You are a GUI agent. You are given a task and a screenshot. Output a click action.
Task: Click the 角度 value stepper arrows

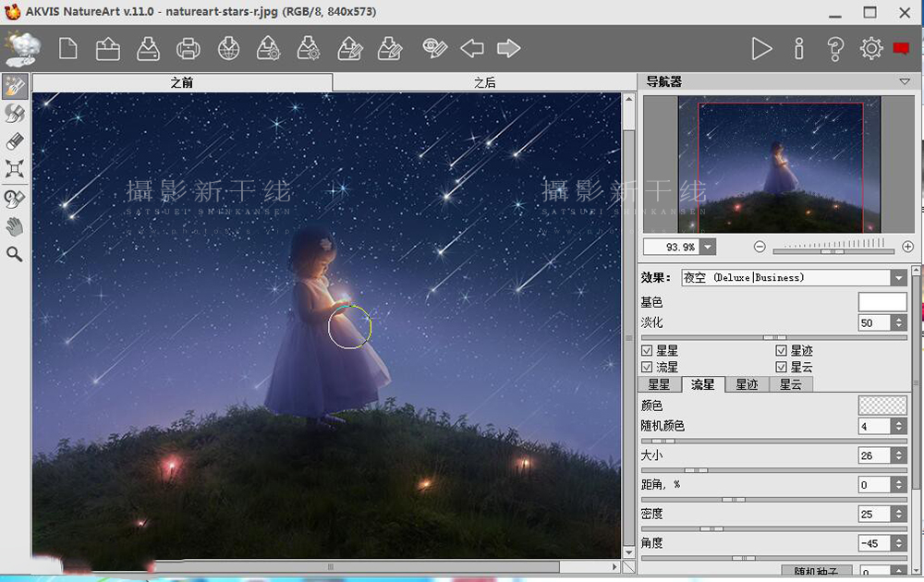[899, 543]
